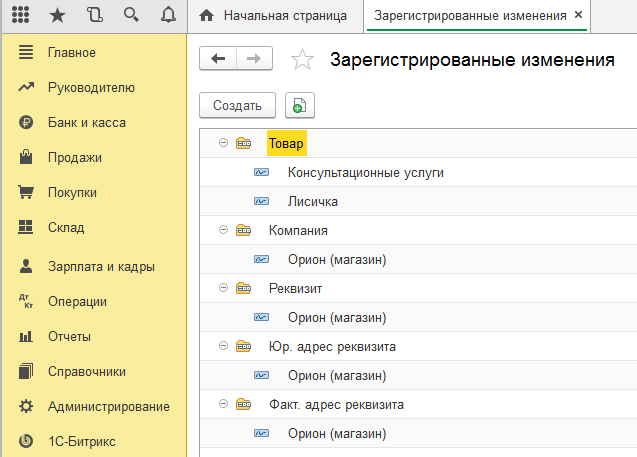Add page to favorites with star outline
637x457 pixels.
click(x=302, y=59)
